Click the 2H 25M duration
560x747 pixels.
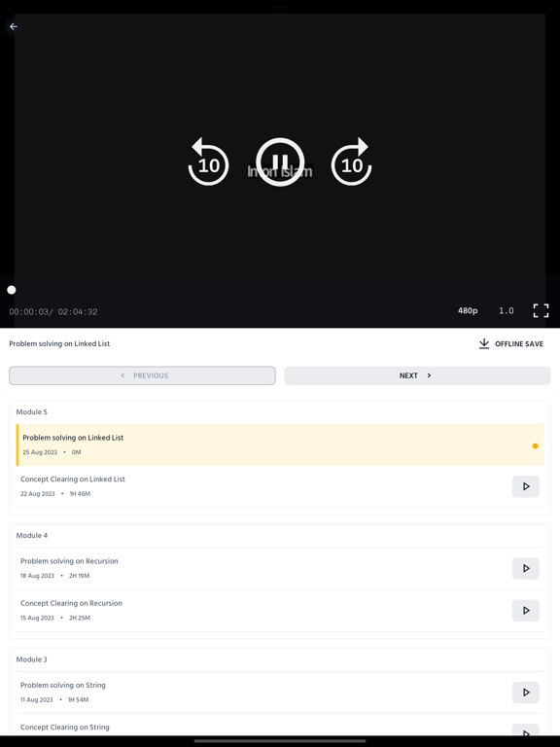80,618
